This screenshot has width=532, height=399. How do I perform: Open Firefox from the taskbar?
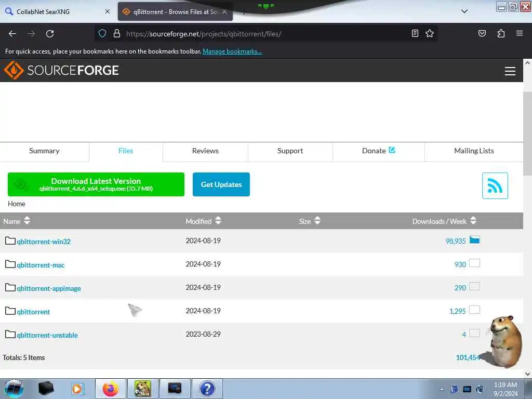(x=111, y=389)
